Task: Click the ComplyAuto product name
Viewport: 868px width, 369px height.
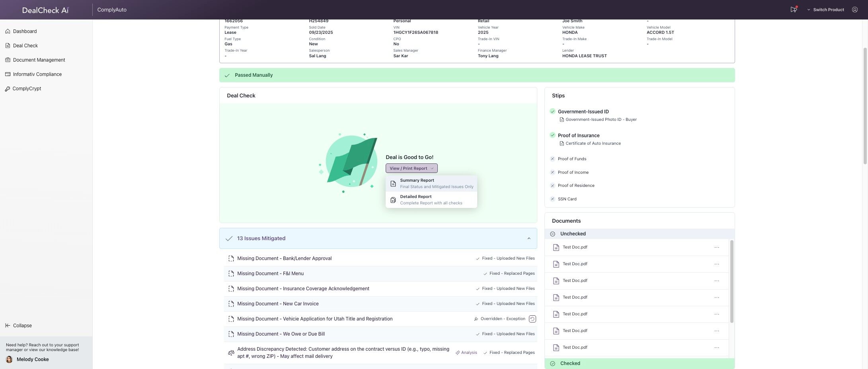Action: point(112,10)
